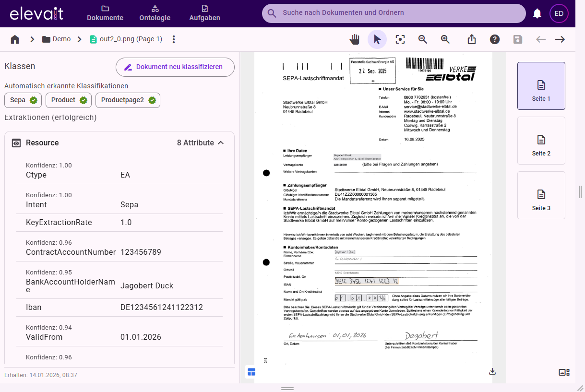Open the notification bell

pos(537,13)
